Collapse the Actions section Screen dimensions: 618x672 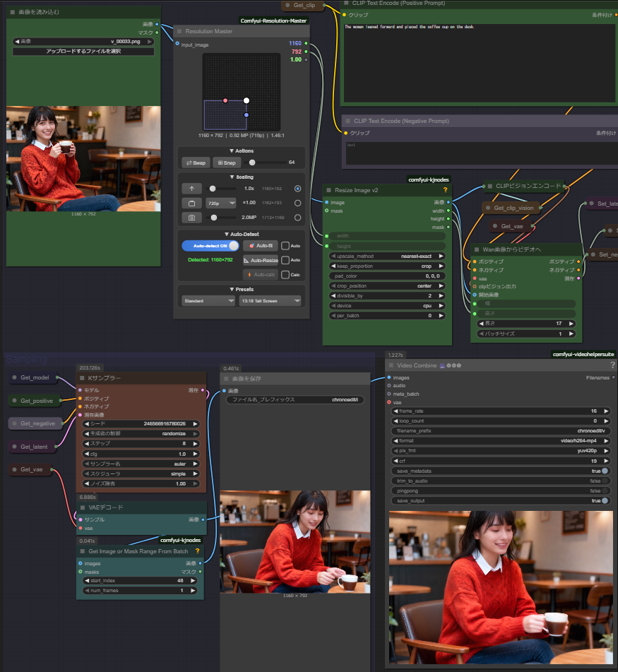(242, 151)
